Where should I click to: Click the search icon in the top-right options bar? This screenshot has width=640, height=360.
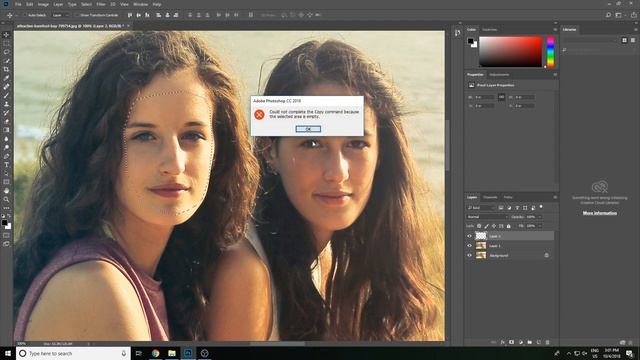[608, 15]
